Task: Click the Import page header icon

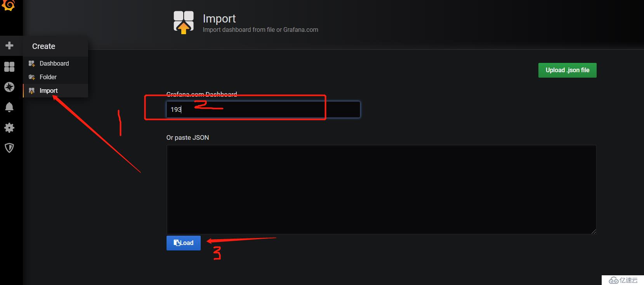Action: (184, 23)
